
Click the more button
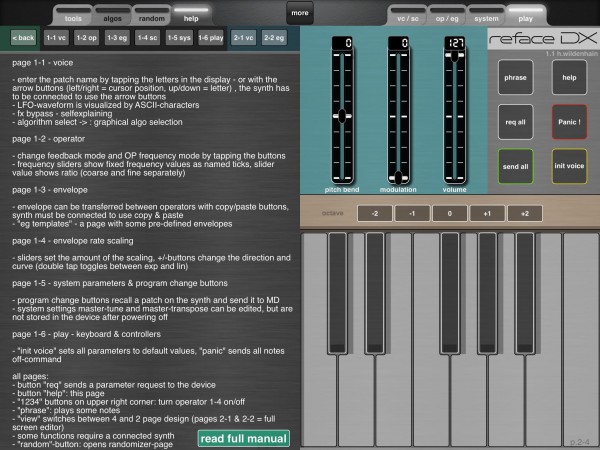(x=300, y=13)
